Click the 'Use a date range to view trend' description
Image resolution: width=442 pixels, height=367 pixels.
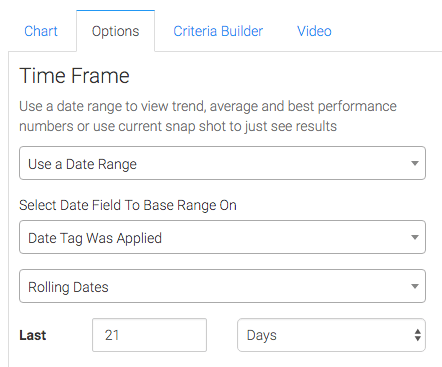coord(208,106)
